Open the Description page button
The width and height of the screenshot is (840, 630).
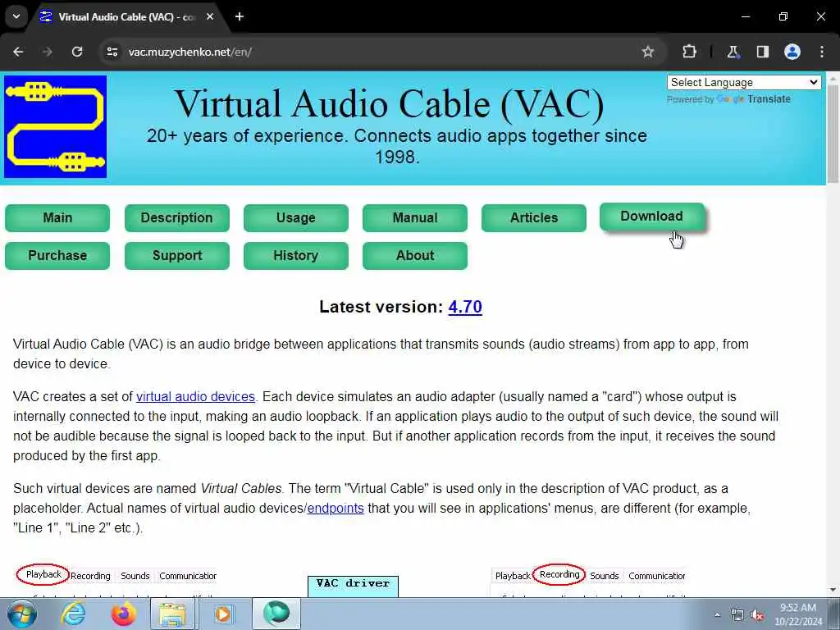point(177,218)
